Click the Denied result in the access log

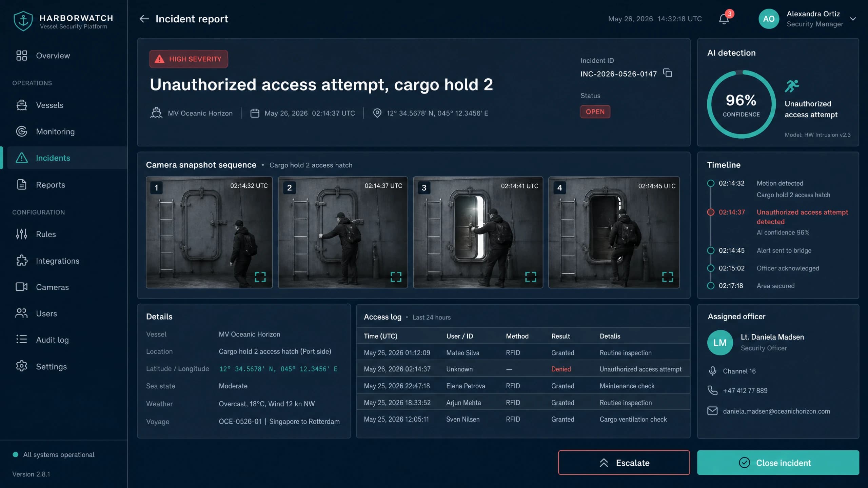coord(561,369)
